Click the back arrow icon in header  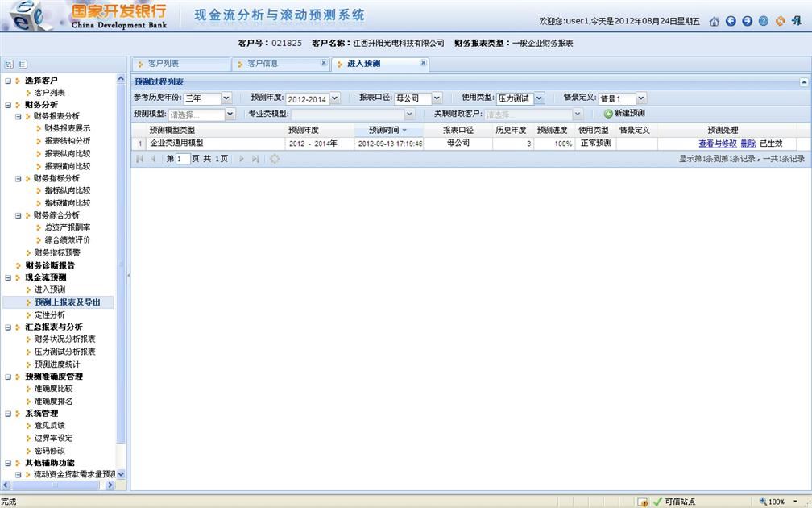(731, 21)
